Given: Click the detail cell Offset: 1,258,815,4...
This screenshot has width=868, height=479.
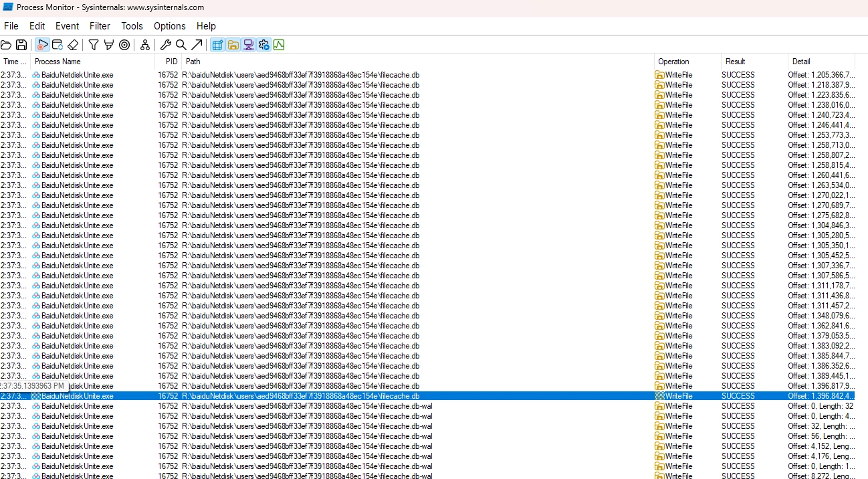Looking at the screenshot, I should [x=821, y=165].
